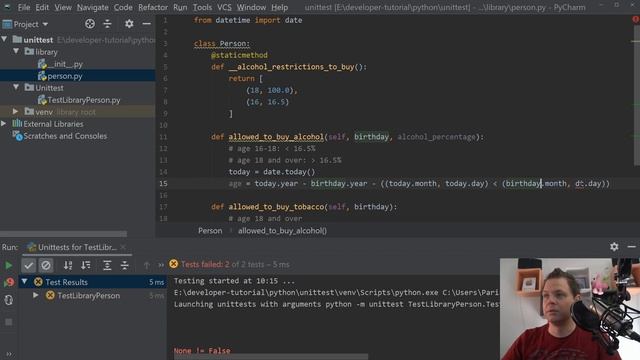Open Project panel settings gear

[x=129, y=24]
